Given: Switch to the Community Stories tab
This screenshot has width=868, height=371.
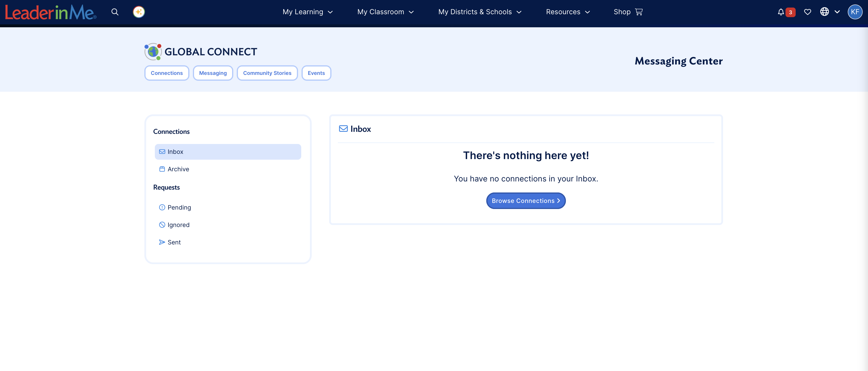Looking at the screenshot, I should (267, 73).
